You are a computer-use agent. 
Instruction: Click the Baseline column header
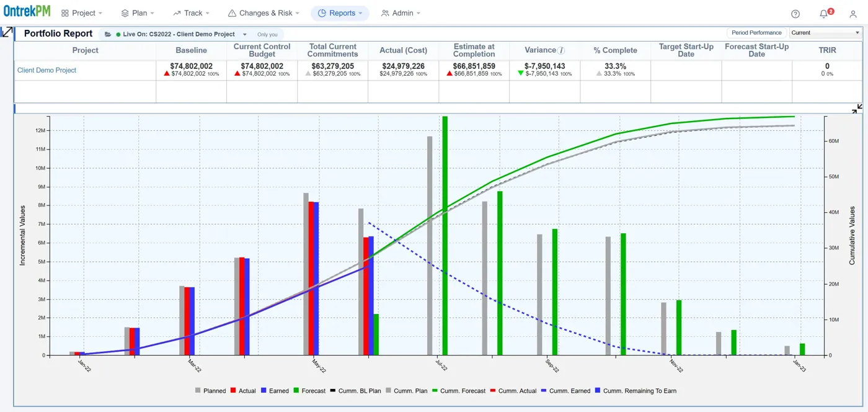click(192, 50)
